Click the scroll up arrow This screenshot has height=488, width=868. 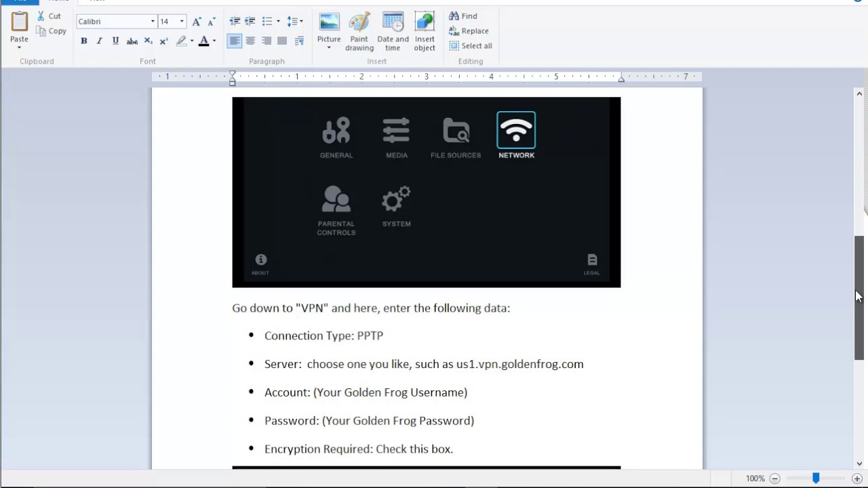[859, 94]
